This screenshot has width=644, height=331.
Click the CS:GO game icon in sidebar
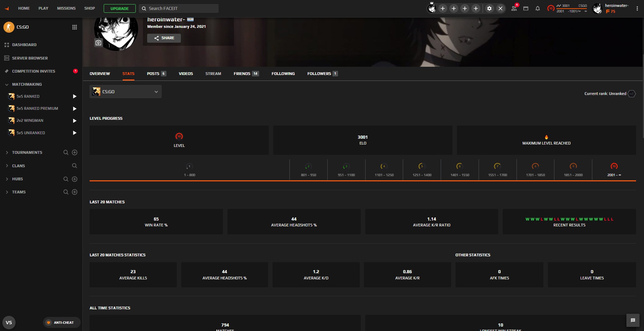tap(9, 27)
